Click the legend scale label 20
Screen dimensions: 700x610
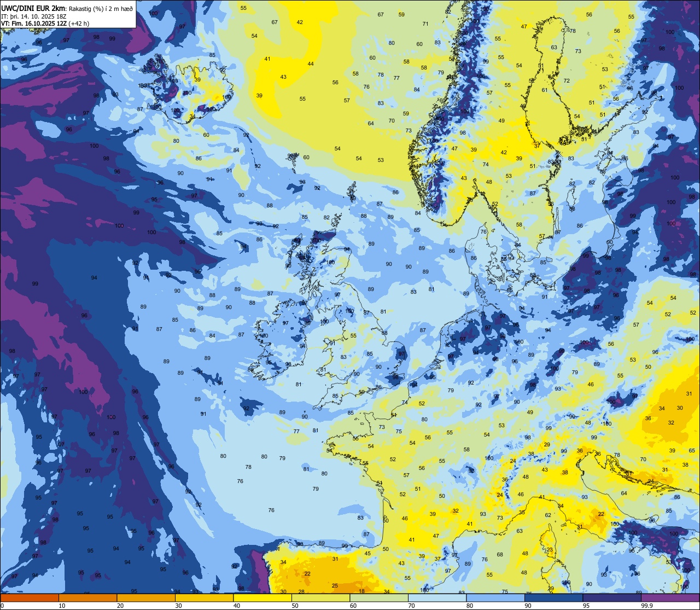(120, 606)
